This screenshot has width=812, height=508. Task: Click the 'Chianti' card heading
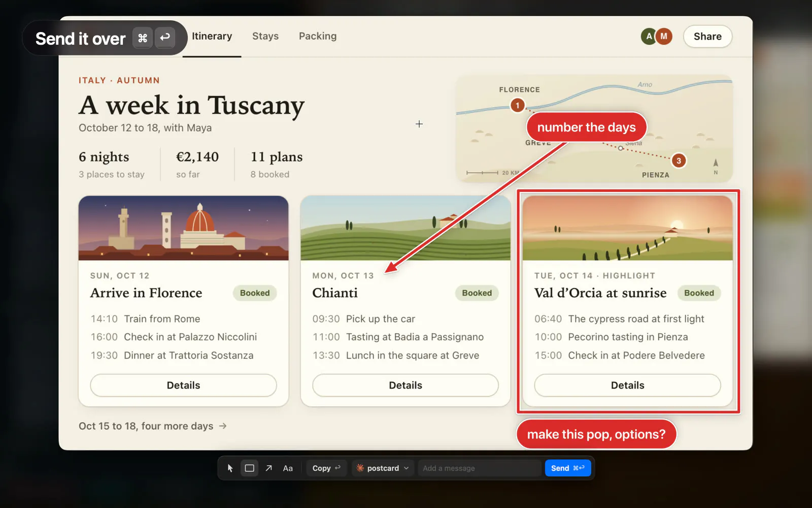coord(335,293)
